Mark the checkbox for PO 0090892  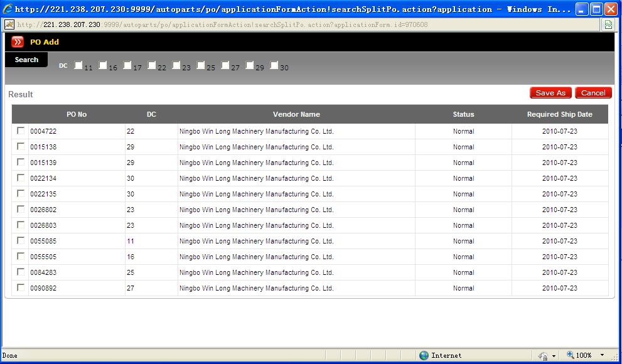tap(21, 288)
